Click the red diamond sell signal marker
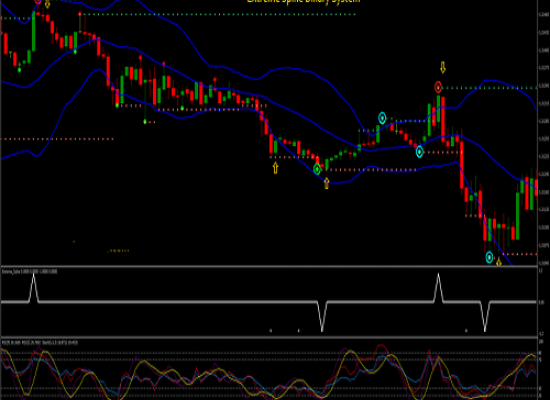This screenshot has height=400, width=550. click(438, 87)
